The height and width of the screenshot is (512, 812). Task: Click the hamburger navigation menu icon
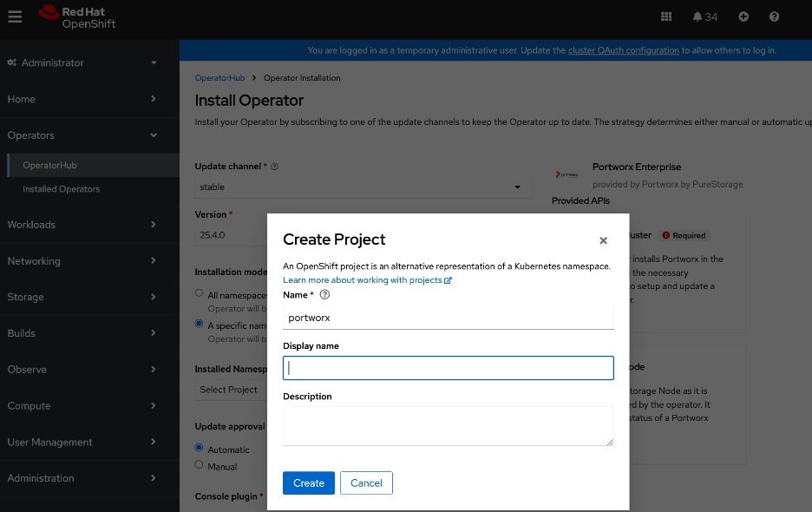tap(15, 16)
